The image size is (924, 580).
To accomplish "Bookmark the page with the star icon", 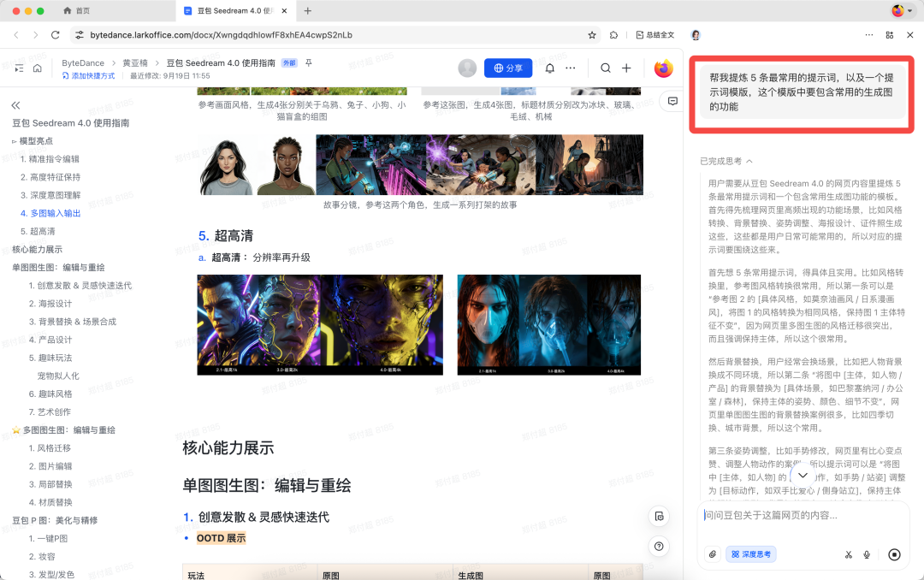I will click(x=592, y=35).
